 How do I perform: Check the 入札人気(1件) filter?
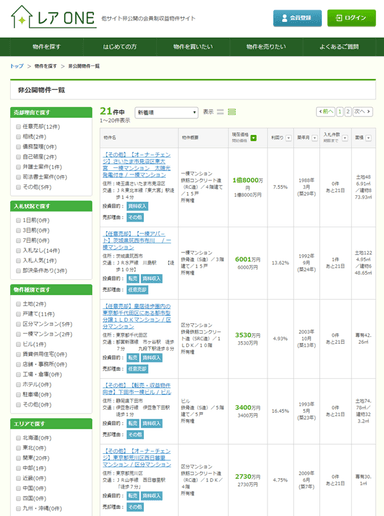pyautogui.click(x=18, y=261)
